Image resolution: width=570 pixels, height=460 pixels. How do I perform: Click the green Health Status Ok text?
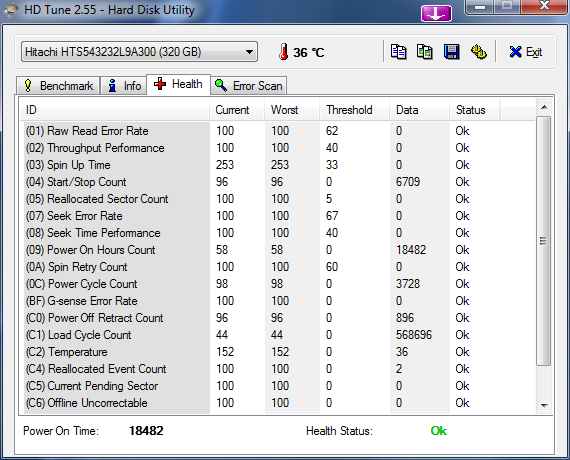coord(438,431)
